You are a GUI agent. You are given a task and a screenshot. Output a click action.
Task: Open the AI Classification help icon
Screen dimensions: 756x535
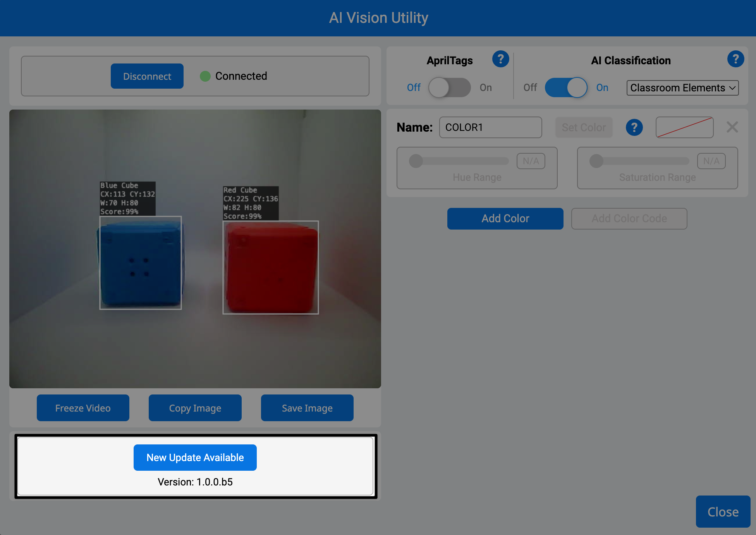[736, 59]
